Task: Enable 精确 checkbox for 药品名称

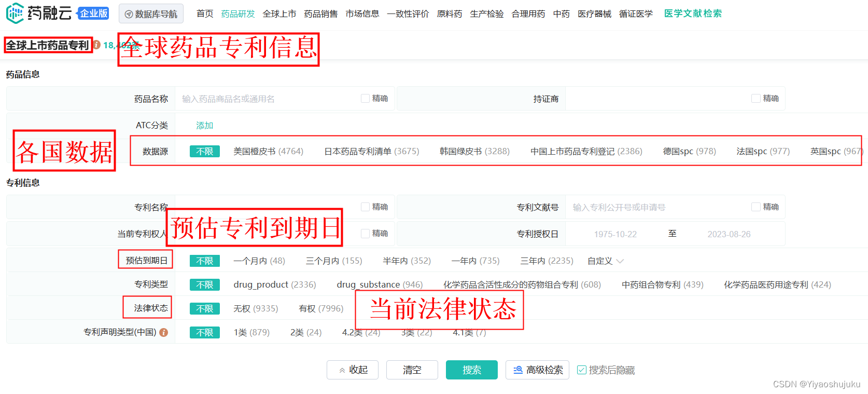Action: click(365, 98)
